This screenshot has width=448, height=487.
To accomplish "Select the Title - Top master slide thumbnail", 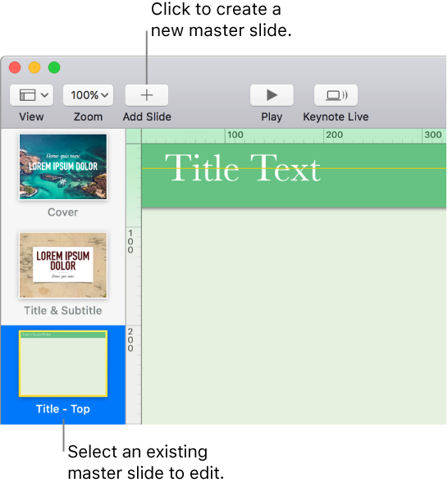I will (63, 364).
